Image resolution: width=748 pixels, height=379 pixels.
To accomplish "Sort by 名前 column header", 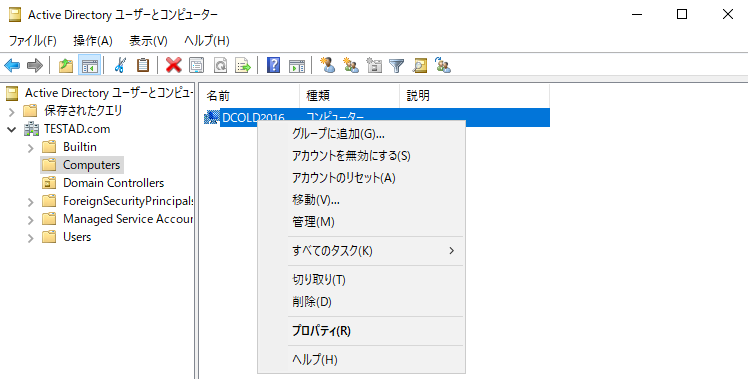I will [249, 96].
